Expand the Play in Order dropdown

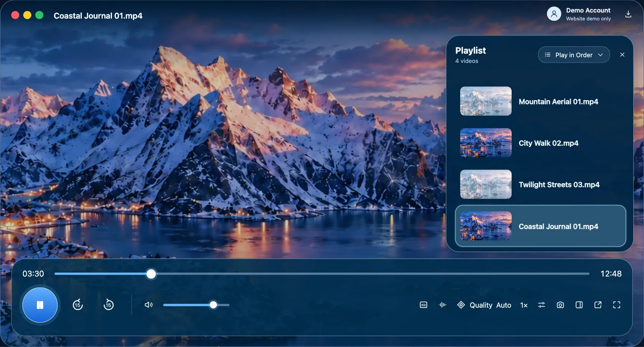pyautogui.click(x=574, y=55)
